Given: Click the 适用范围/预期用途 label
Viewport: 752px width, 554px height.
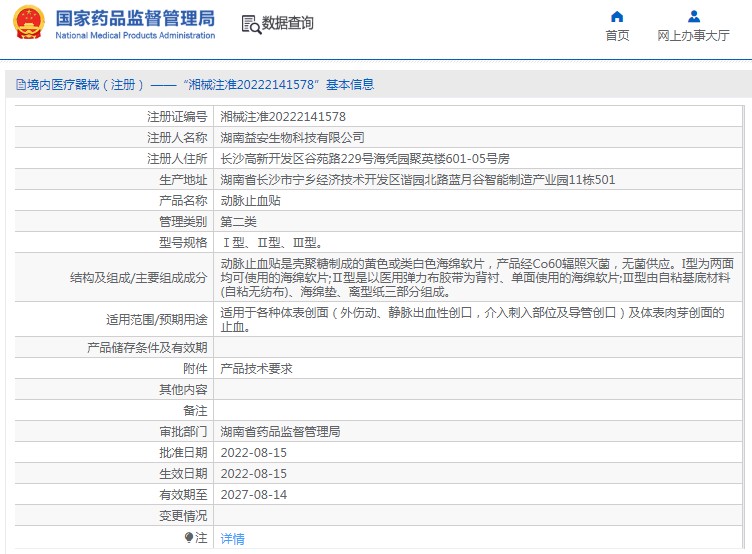Looking at the screenshot, I should [x=157, y=319].
